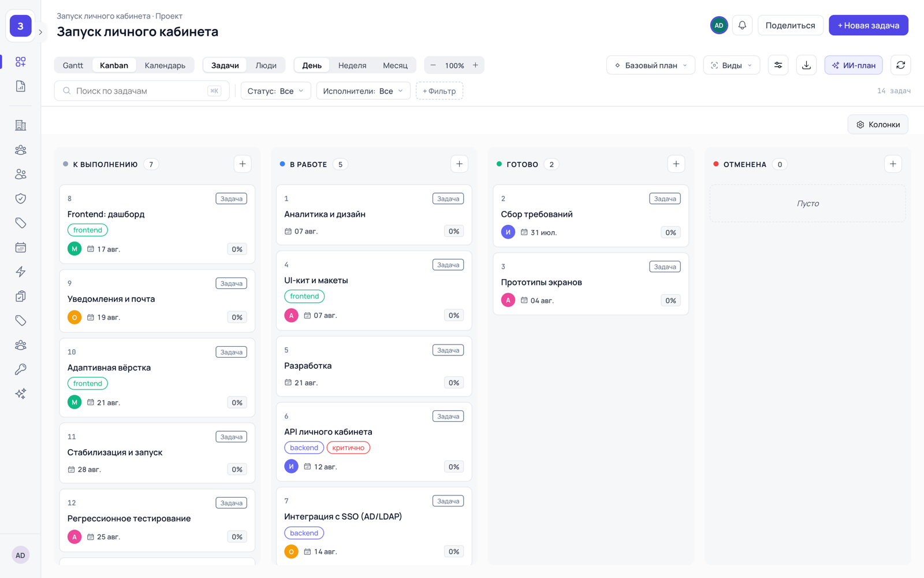Open the Исполнители: Все filter dropdown

tap(363, 91)
